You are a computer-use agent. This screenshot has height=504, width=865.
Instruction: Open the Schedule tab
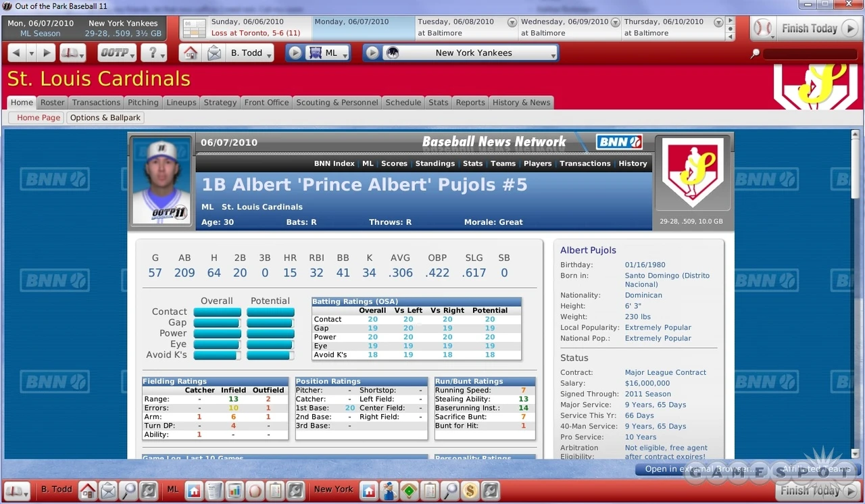403,103
